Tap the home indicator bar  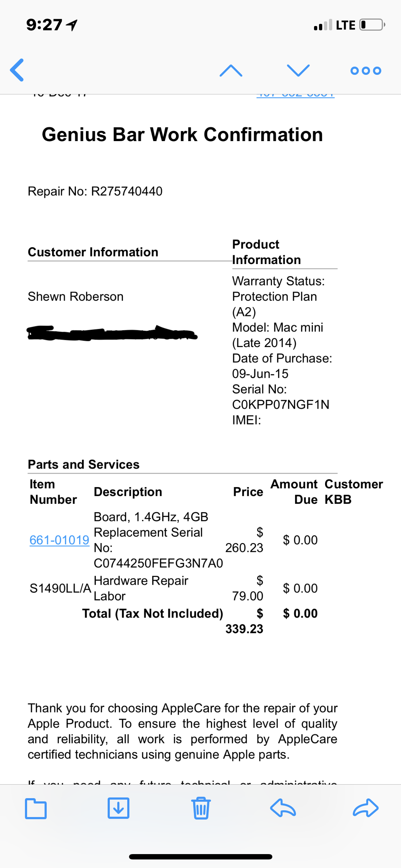(201, 857)
